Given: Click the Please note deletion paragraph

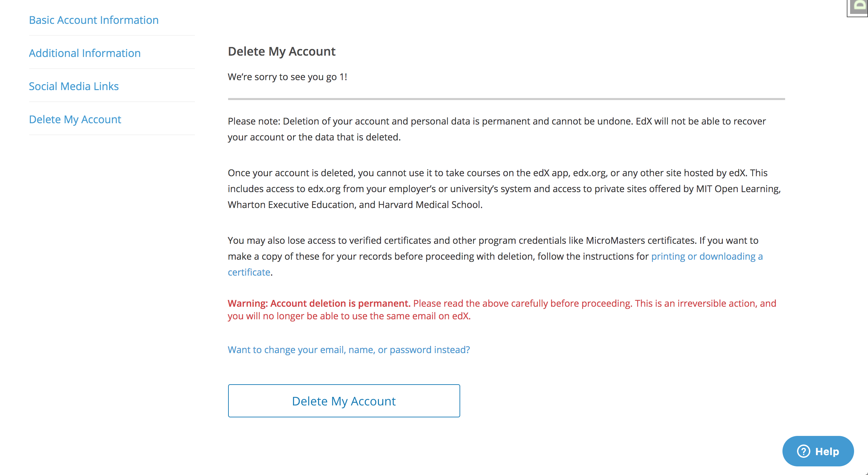Looking at the screenshot, I should click(x=497, y=129).
